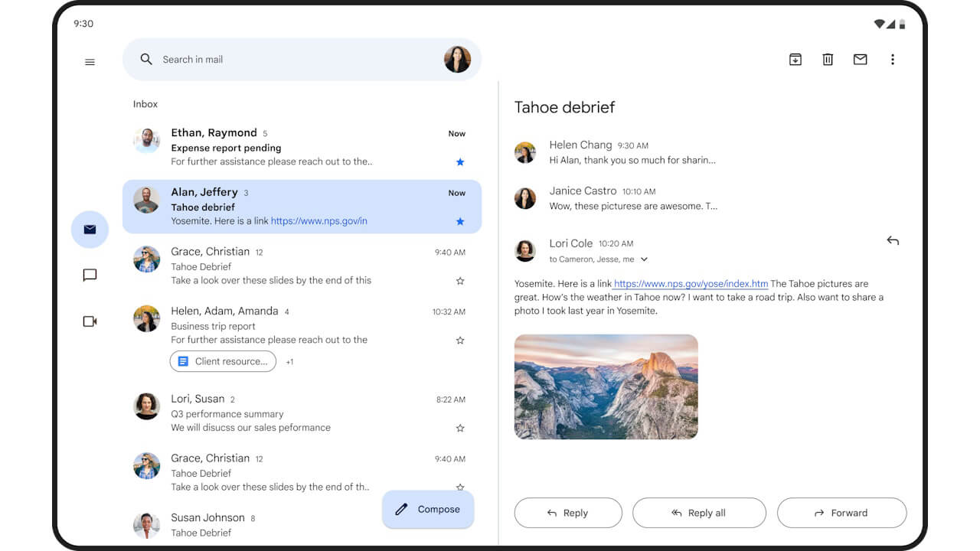Image resolution: width=980 pixels, height=551 pixels.
Task: Open account profile picture in search bar
Action: [457, 59]
